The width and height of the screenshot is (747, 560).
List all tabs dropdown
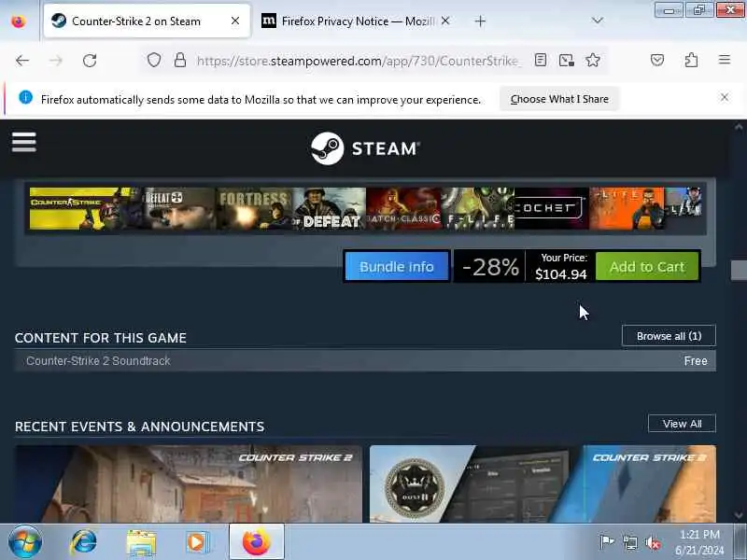coord(598,21)
